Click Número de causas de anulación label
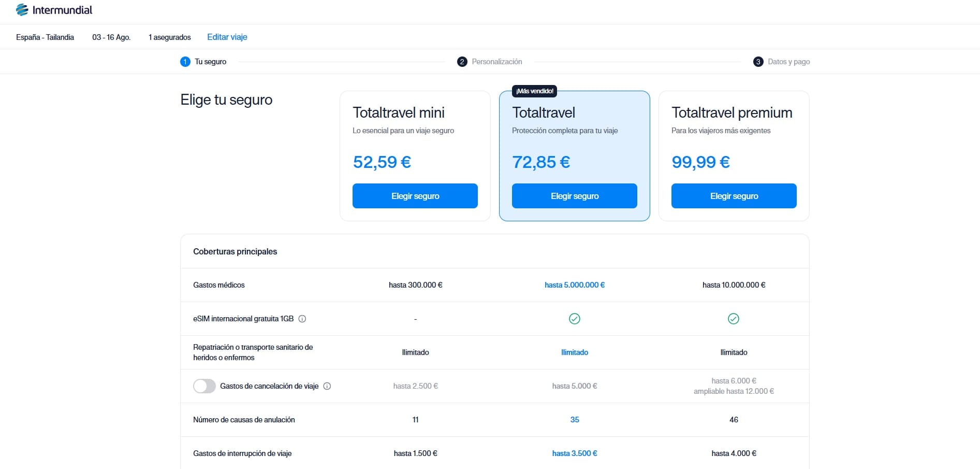 tap(244, 420)
